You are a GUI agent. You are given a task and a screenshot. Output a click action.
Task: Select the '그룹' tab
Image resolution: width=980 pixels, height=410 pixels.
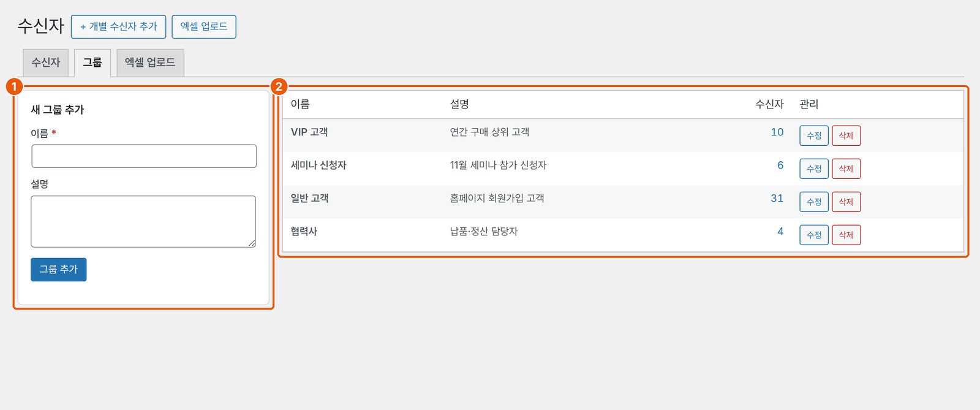point(92,63)
